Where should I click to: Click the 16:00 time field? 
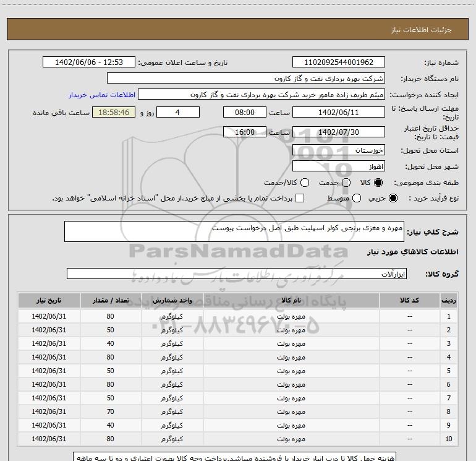coord(245,132)
